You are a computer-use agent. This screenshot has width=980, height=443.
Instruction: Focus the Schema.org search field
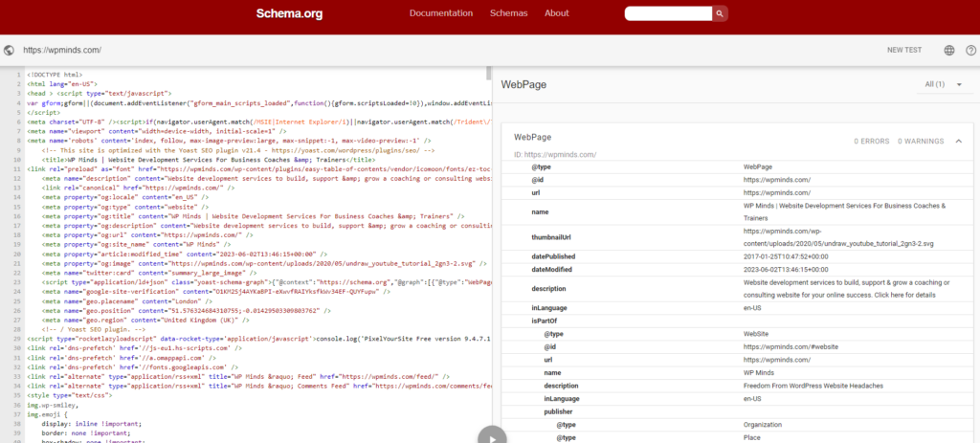(668, 13)
